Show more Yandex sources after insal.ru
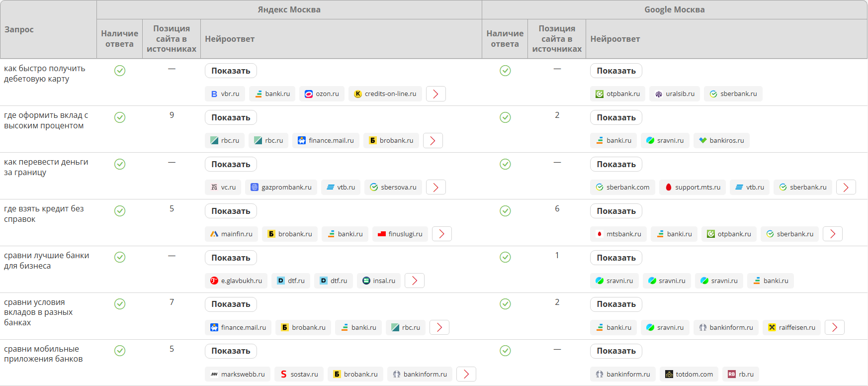Viewport: 868px width, 386px height. pyautogui.click(x=414, y=281)
